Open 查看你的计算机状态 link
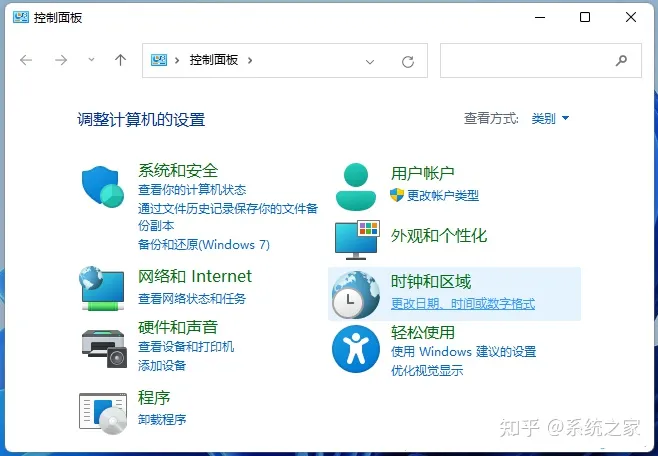Screen dimensions: 658x456 pos(192,190)
